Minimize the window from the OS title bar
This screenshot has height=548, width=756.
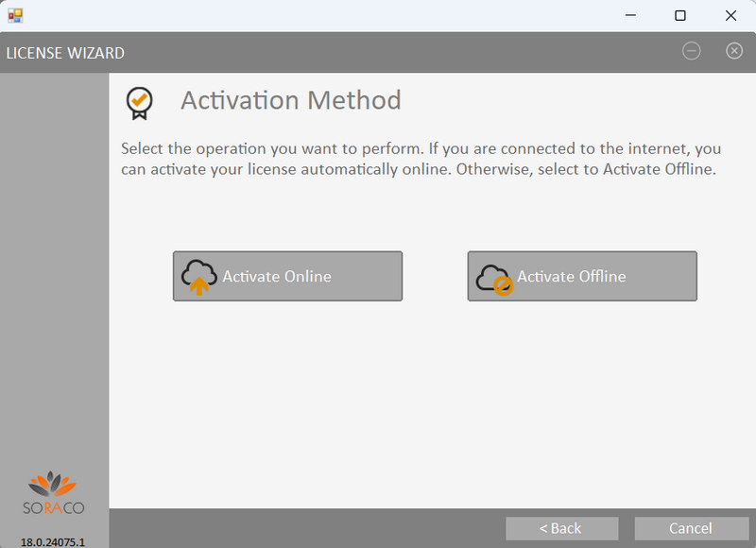pyautogui.click(x=628, y=15)
